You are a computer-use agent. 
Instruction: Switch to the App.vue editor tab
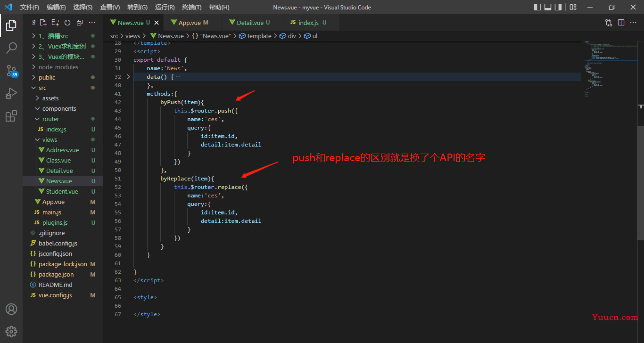193,23
